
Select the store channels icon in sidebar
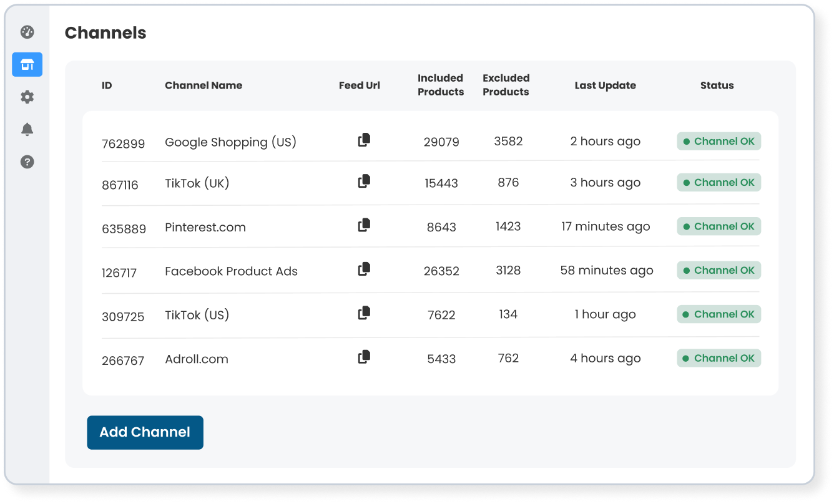coord(27,65)
